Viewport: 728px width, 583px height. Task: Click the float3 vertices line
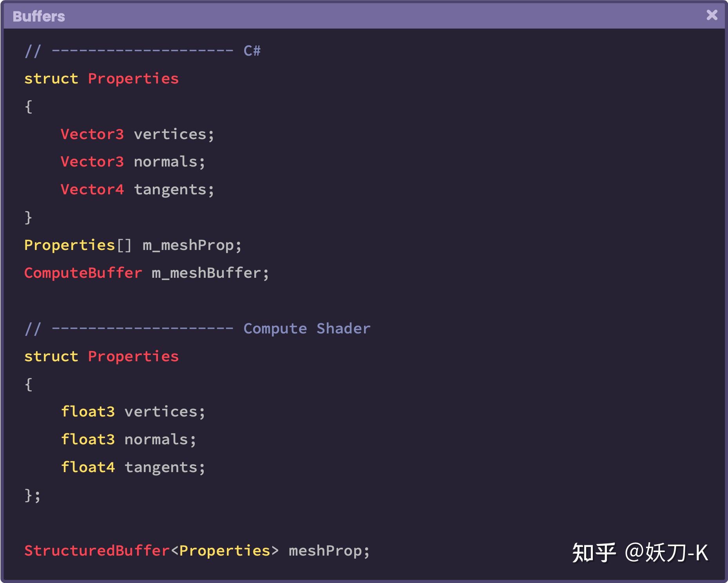133,412
